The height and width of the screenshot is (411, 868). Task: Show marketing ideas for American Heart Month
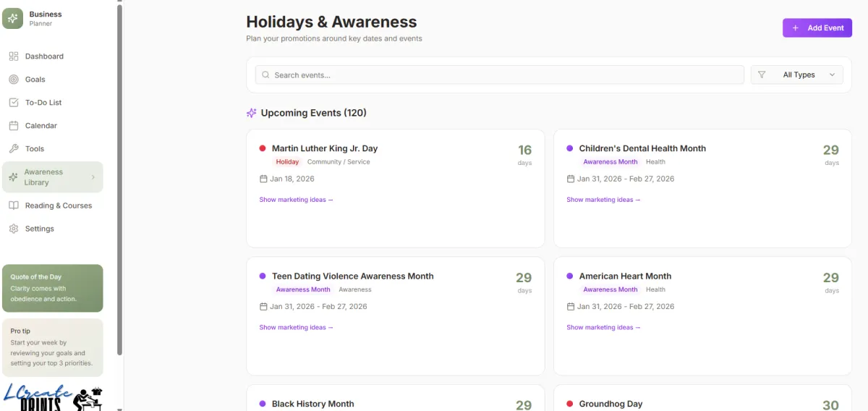click(x=603, y=328)
